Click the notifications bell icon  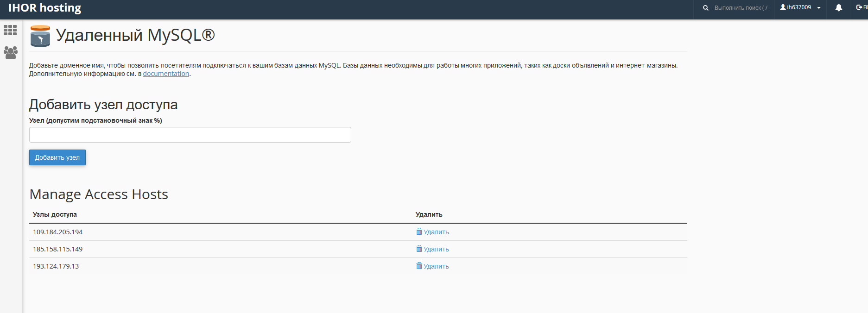pyautogui.click(x=838, y=8)
